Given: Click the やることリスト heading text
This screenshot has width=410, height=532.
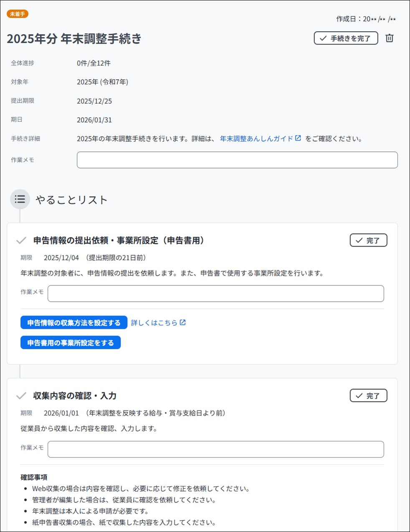Looking at the screenshot, I should coord(71,200).
